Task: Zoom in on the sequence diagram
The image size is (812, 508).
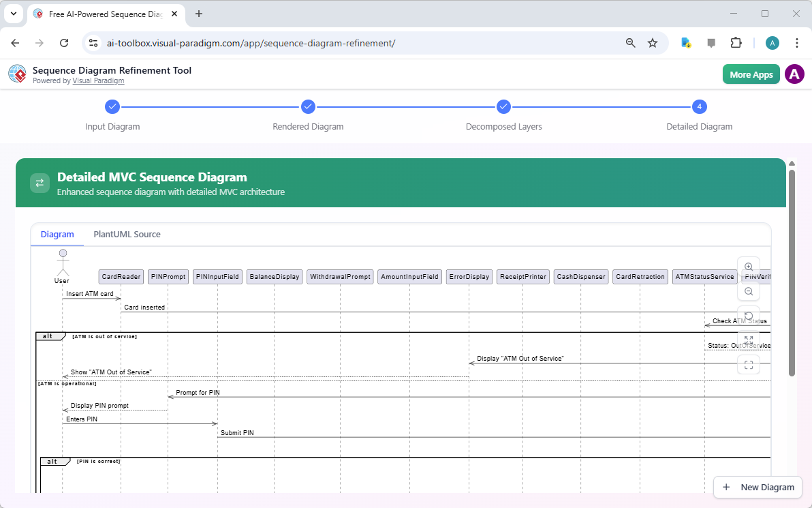Action: tap(749, 267)
